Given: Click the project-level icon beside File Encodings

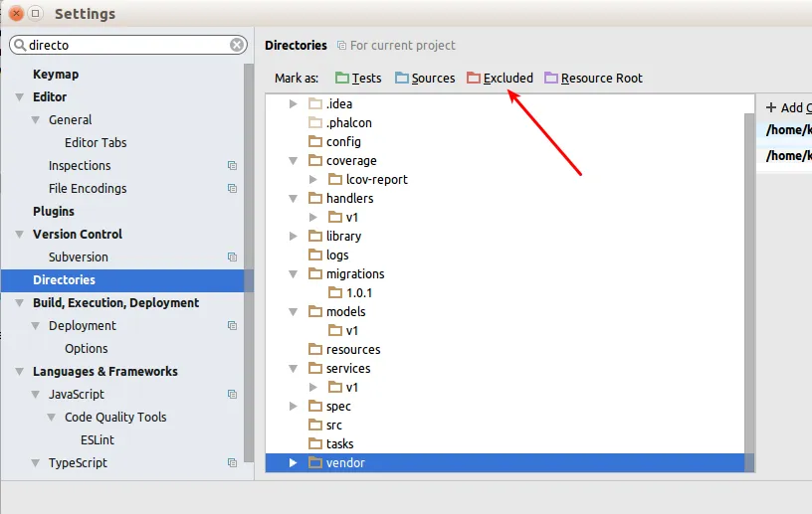Looking at the screenshot, I should [232, 189].
